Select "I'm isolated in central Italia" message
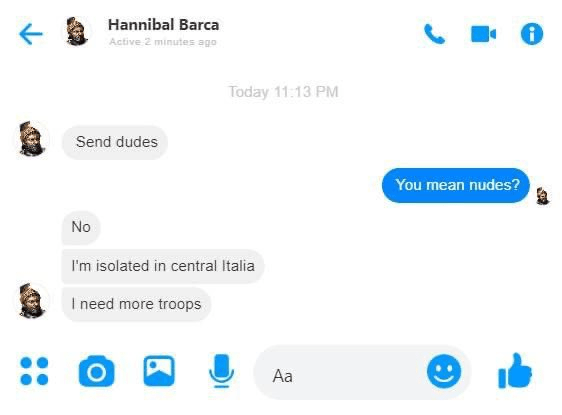Screen dimensions: 562x415 [x=163, y=266]
